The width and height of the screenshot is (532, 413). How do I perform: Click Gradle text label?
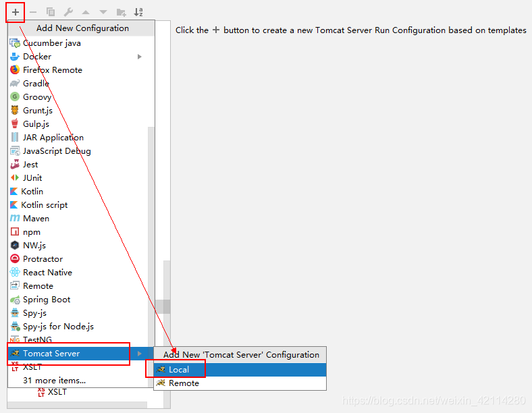[36, 84]
